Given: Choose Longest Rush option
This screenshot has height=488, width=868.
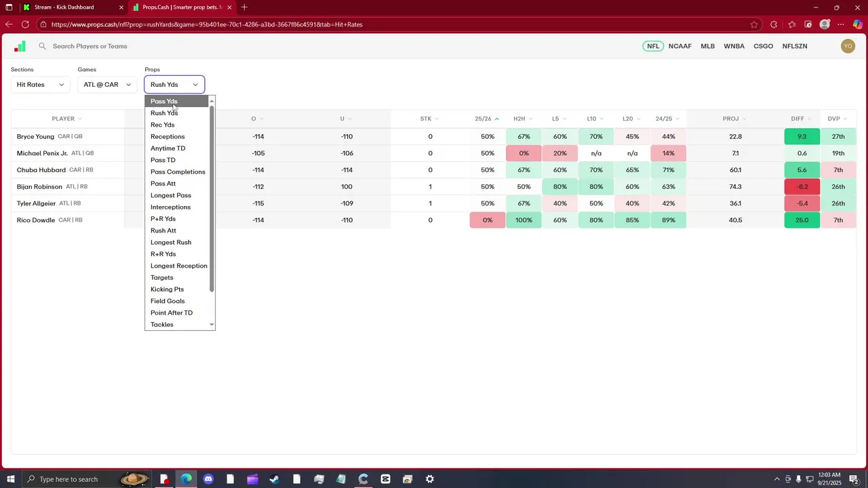Looking at the screenshot, I should (x=176, y=242).
